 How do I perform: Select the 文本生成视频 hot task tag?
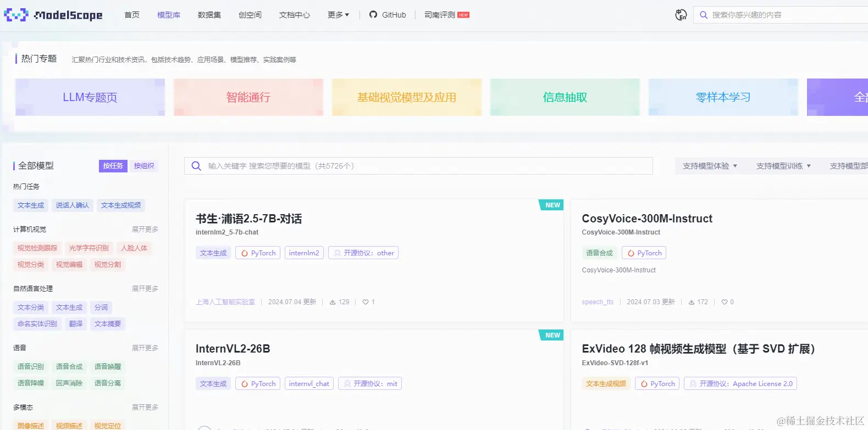pos(121,205)
